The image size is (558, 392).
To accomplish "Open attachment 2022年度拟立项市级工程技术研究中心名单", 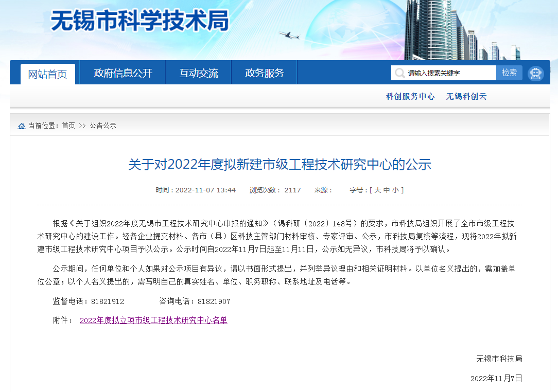I will [x=153, y=320].
